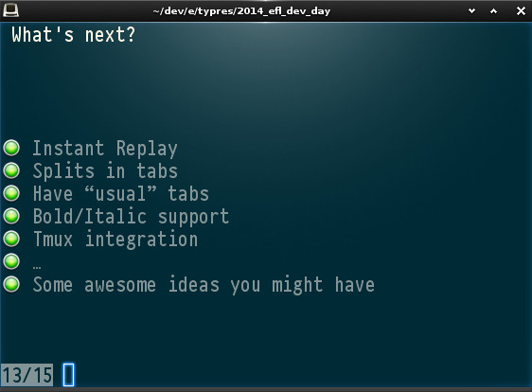This screenshot has height=392, width=532.
Task: Click the "Tmux integration" text line
Action: pos(115,239)
